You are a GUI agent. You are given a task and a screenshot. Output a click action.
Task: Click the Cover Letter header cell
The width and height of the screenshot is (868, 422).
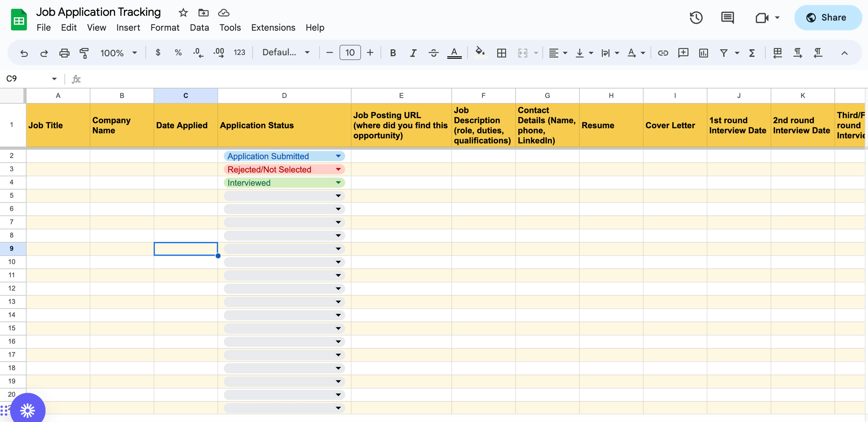coord(675,125)
